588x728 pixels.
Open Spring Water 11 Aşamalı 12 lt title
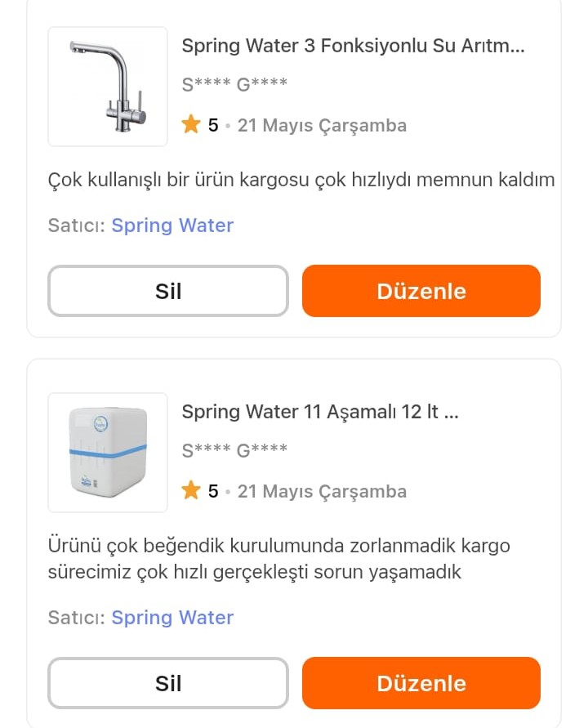pos(320,413)
